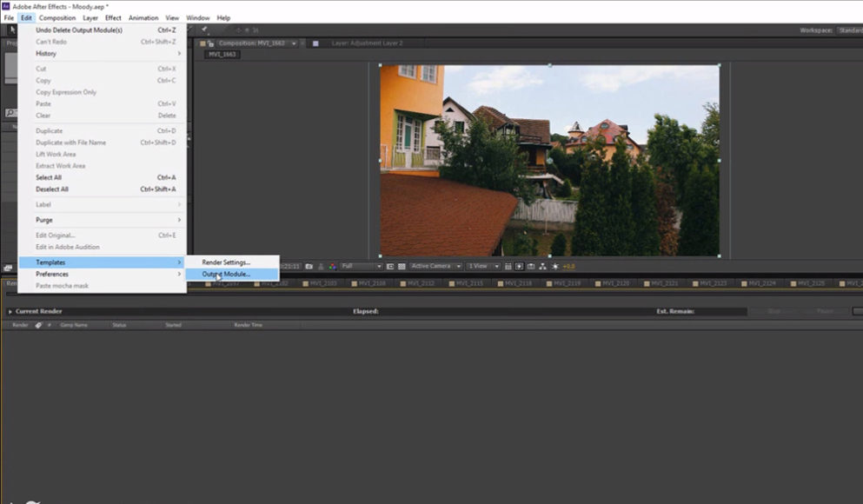
Task: Toggle the transparency grid
Action: click(x=401, y=266)
